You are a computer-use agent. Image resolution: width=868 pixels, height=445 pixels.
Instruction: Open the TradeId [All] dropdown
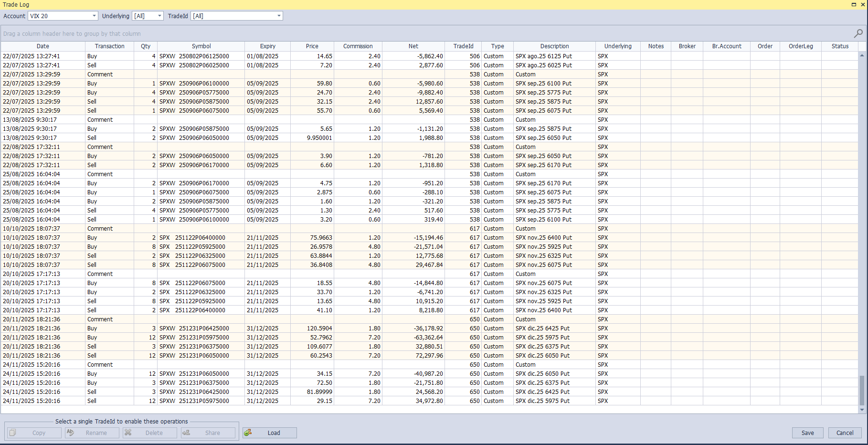point(279,16)
